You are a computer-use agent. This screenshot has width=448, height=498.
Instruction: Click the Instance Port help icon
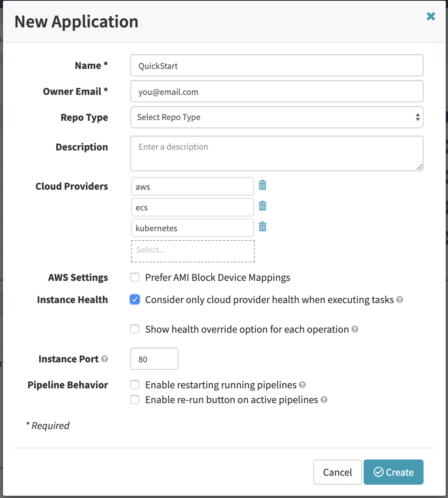click(x=104, y=359)
